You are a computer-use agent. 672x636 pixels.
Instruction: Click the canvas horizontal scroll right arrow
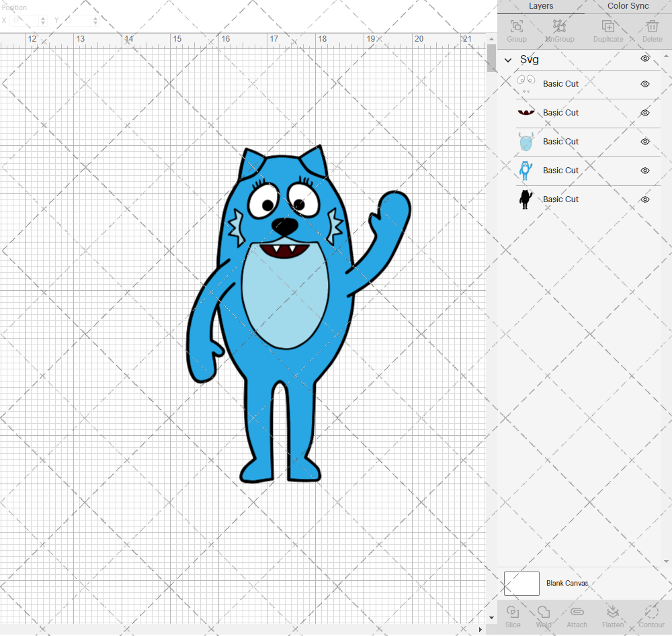click(x=480, y=629)
